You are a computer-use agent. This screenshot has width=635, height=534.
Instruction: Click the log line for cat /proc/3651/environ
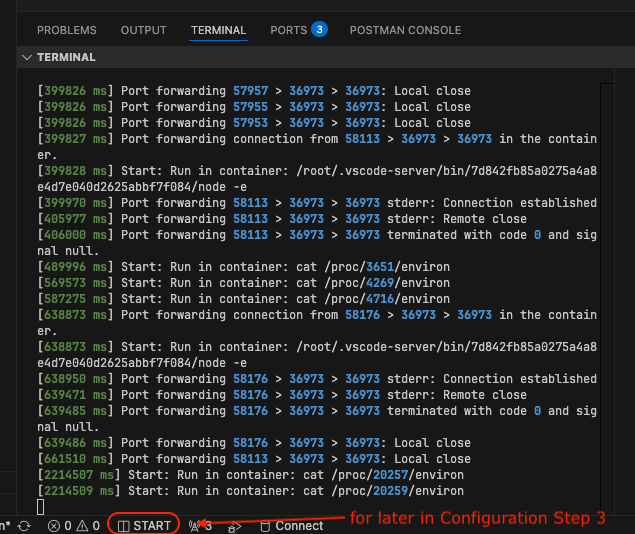click(x=243, y=267)
